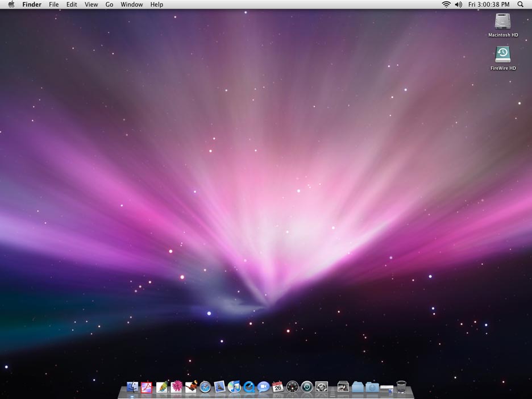Open the Help menu
This screenshot has height=399, width=532.
point(157,5)
